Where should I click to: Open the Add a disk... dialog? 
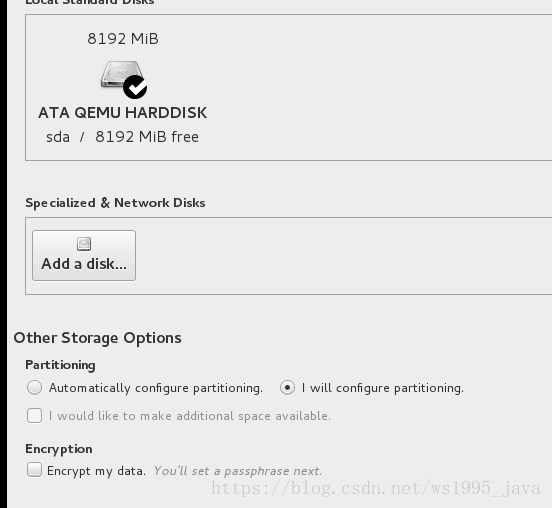point(84,256)
